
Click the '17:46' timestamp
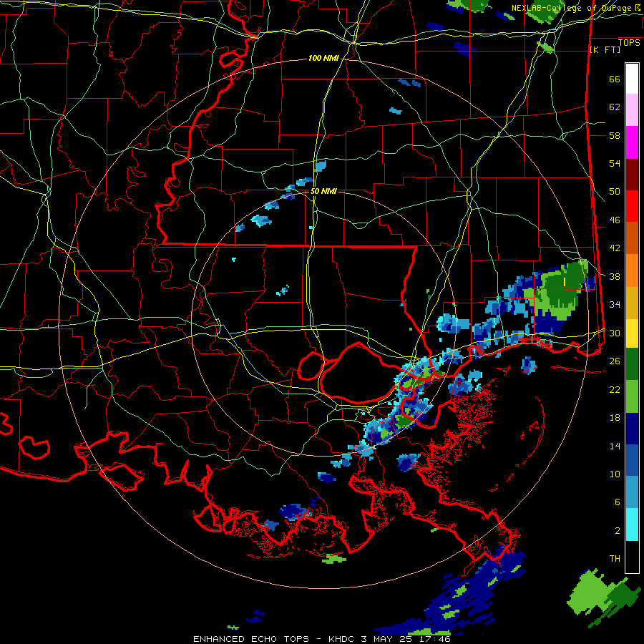click(435, 639)
